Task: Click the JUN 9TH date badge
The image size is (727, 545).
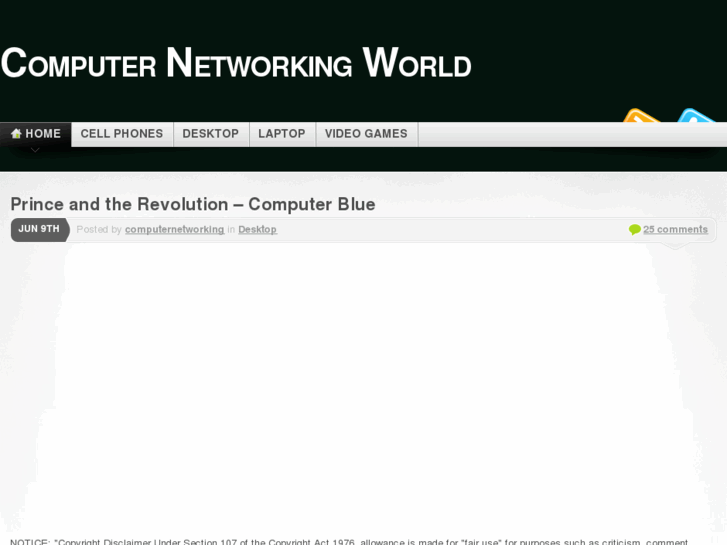Action: point(40,229)
